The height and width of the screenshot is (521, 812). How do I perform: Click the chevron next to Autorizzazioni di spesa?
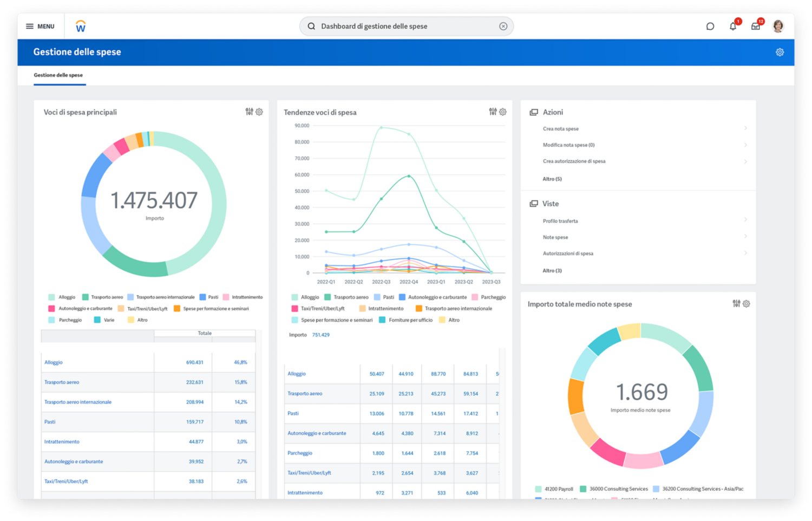point(745,253)
